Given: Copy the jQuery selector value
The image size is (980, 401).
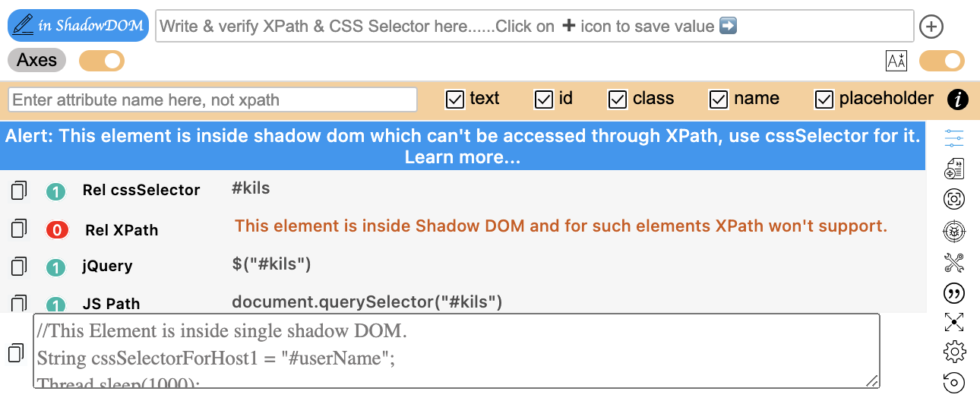Looking at the screenshot, I should click(19, 267).
